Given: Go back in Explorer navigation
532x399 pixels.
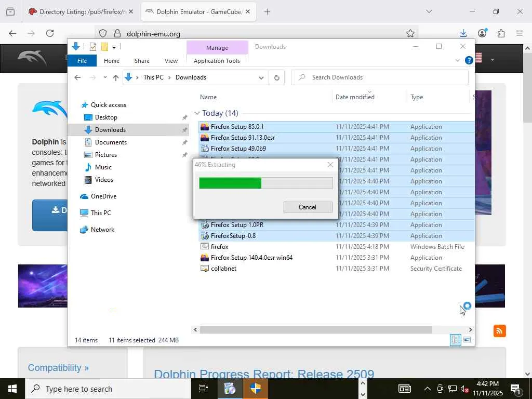Looking at the screenshot, I should tap(77, 77).
